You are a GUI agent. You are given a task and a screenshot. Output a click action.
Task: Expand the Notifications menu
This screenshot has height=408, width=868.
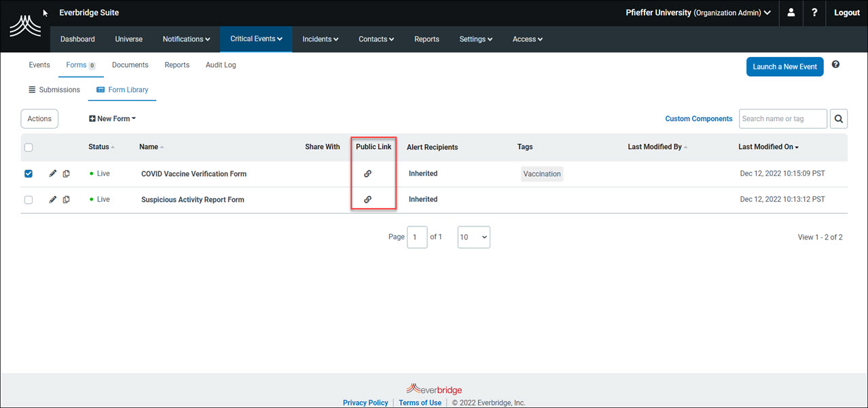(186, 39)
